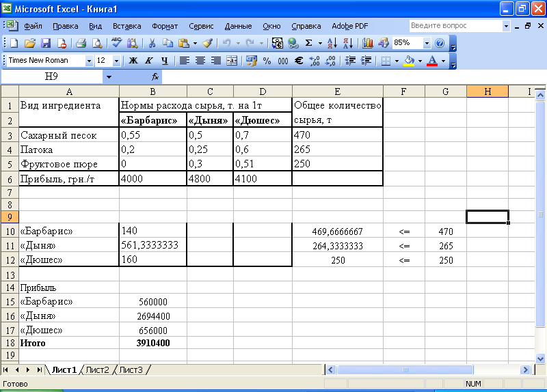Click vertical scrollbar down arrow
The width and height of the screenshot is (547, 392).
(540, 359)
